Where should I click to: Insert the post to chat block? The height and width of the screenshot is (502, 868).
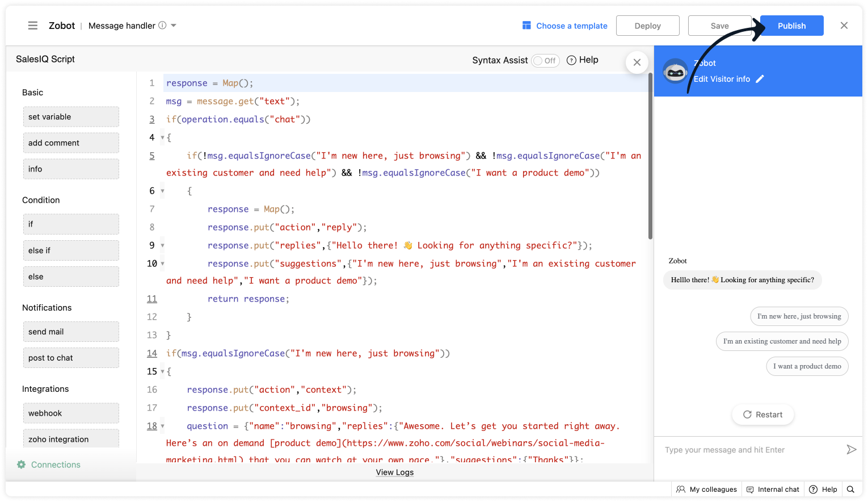point(71,358)
